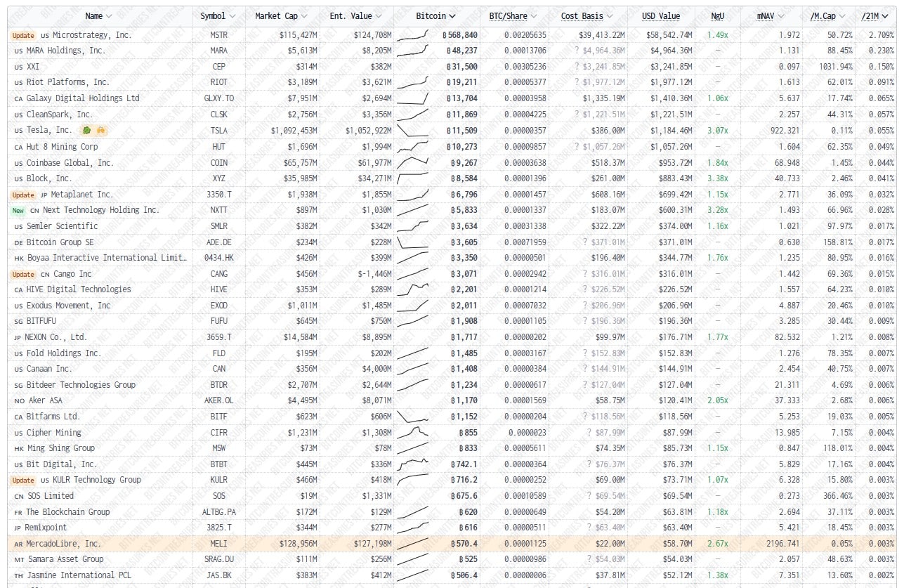Click the question mark beside MARA cost basis

coord(577,51)
